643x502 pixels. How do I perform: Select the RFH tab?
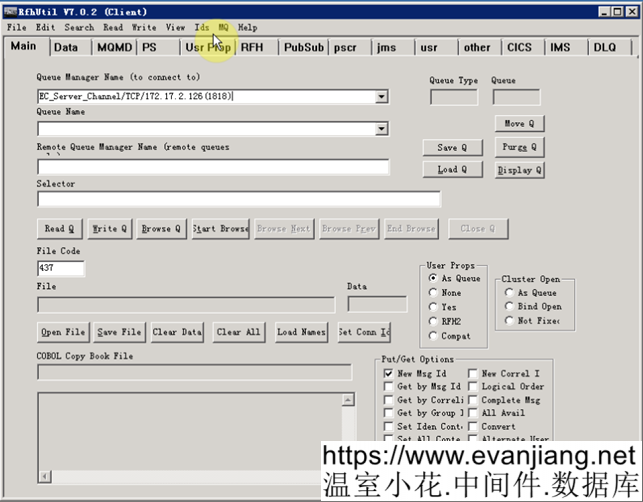(x=252, y=47)
